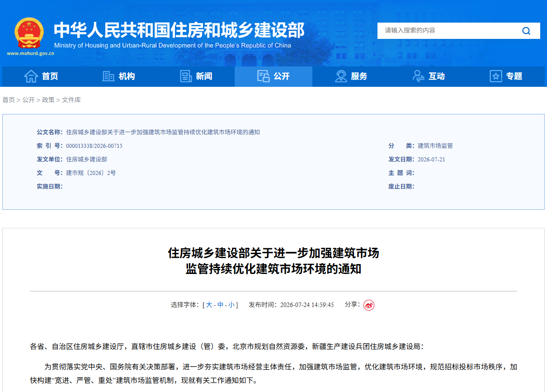
Task: Click the 废止日期 label
Action: [x=401, y=187]
